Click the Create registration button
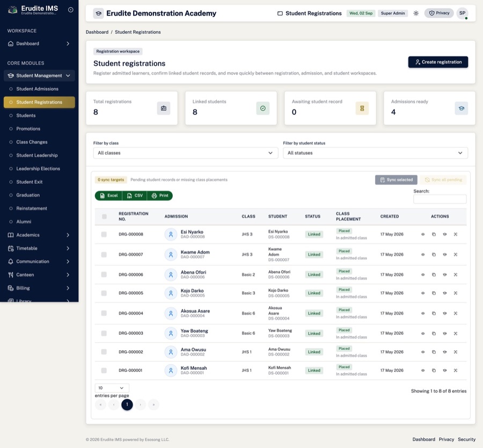The height and width of the screenshot is (448, 483). [438, 62]
